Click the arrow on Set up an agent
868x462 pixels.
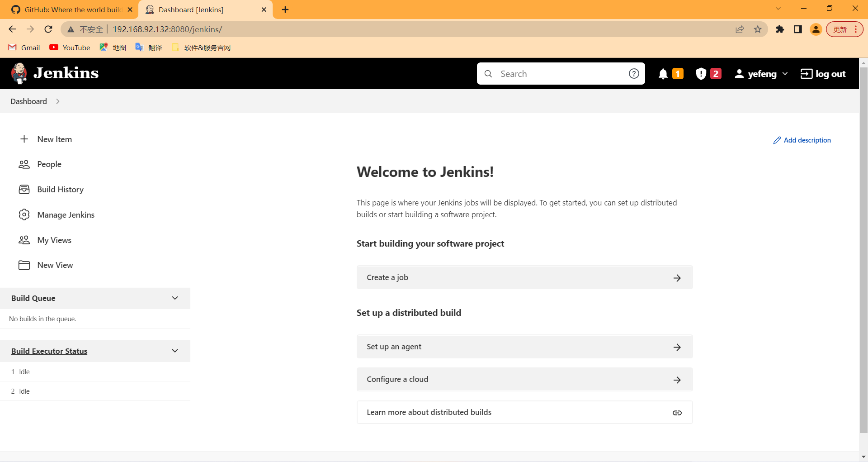(x=677, y=347)
